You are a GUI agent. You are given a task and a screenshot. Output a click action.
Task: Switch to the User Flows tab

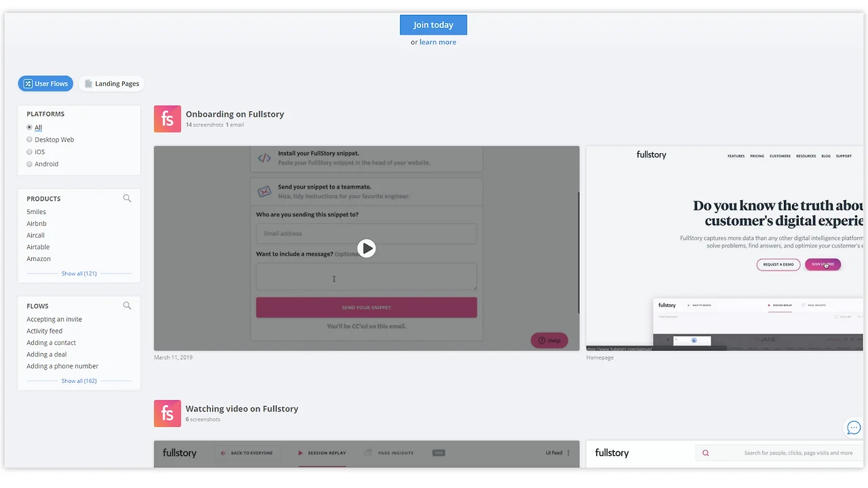click(x=45, y=84)
